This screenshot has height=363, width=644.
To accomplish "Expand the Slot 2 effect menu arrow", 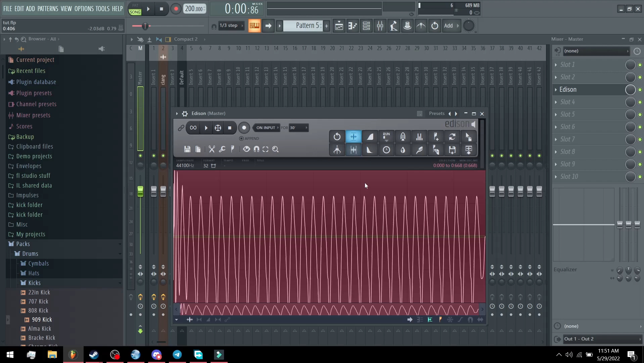I will tap(556, 77).
